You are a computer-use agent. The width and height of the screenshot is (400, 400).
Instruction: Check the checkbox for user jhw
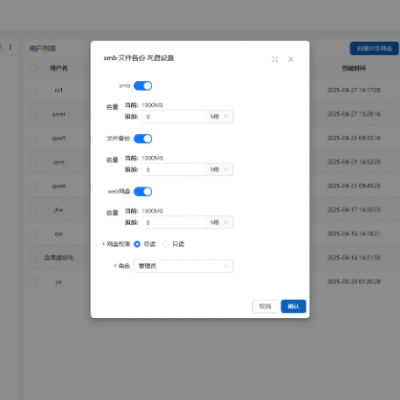(x=33, y=210)
